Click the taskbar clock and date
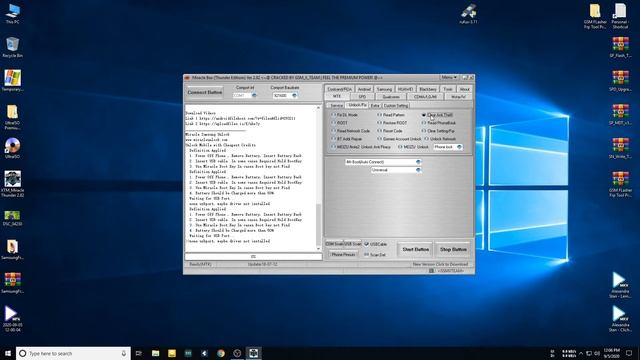 point(611,353)
